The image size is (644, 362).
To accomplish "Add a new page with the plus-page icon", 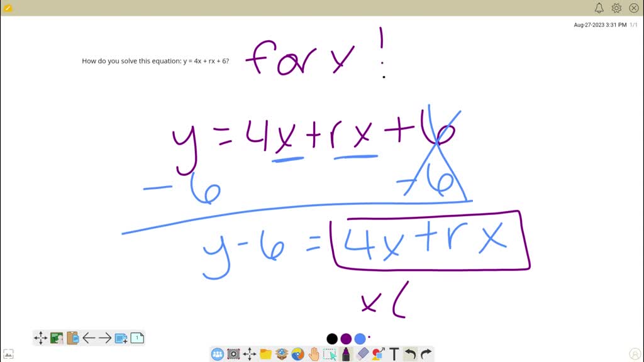I will pyautogui.click(x=121, y=338).
